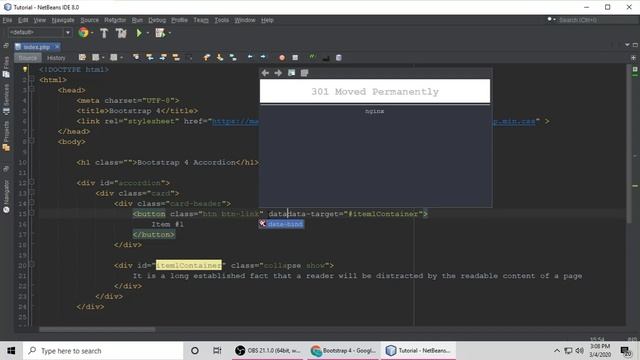Collapse the body tag fold on line 8
The height and width of the screenshot is (360, 640).
(32, 141)
